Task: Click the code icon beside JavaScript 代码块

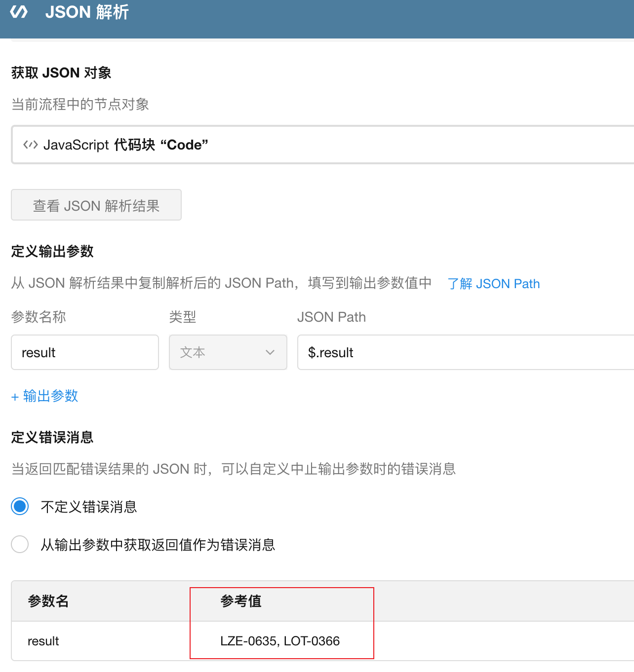Action: pyautogui.click(x=30, y=145)
